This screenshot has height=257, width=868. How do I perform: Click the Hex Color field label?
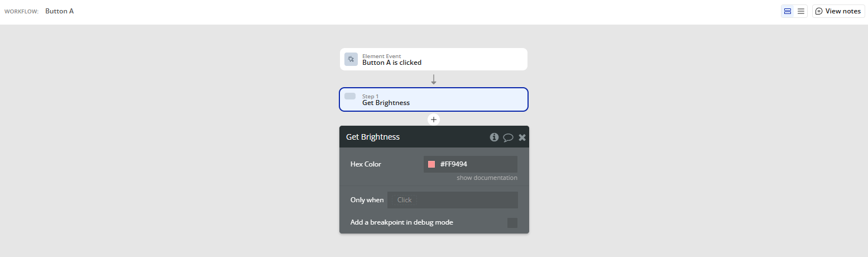point(366,164)
